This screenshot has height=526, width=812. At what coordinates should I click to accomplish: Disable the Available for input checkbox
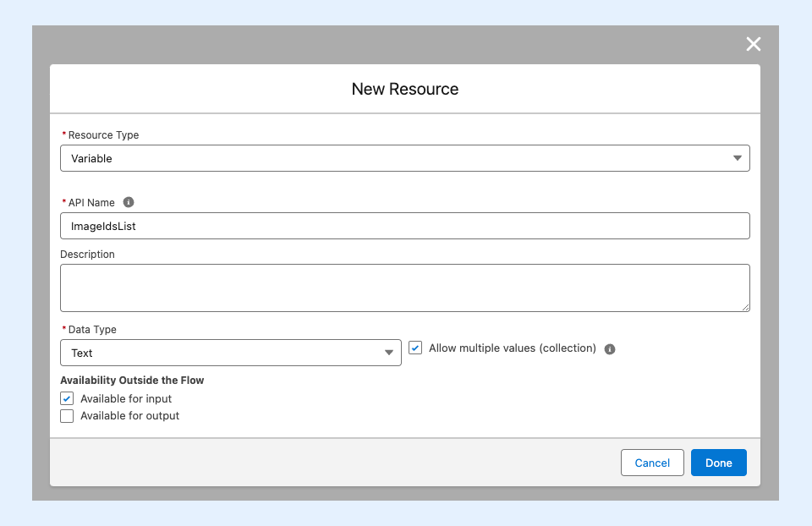pos(67,398)
